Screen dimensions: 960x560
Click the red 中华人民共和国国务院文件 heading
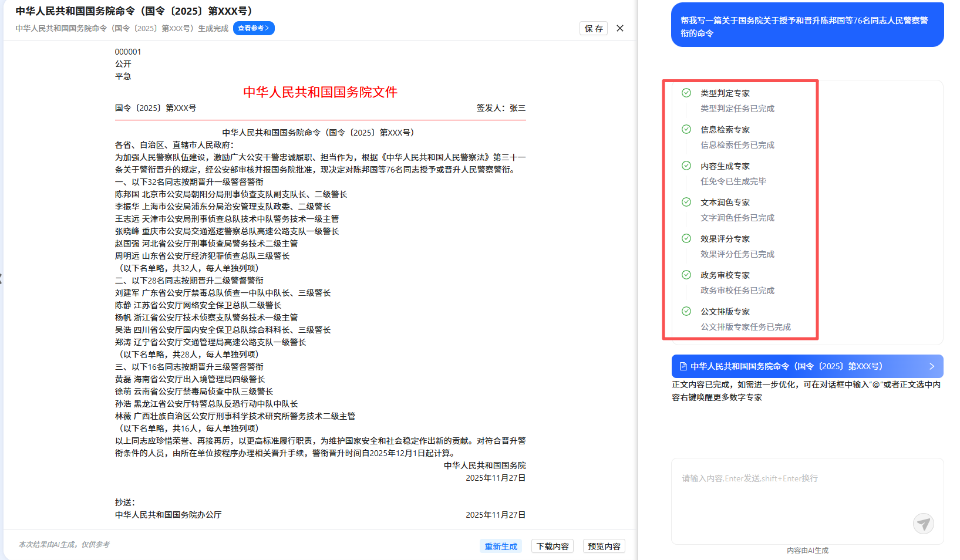pos(320,92)
